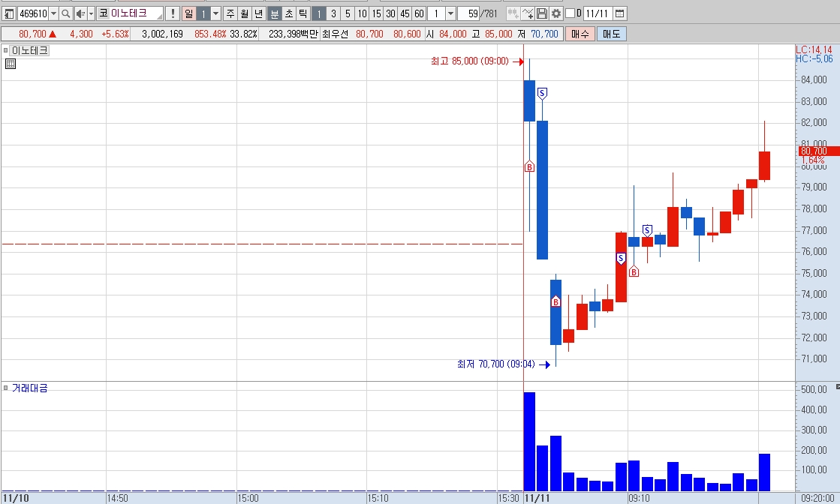Screen dimensions: 840x504
Task: Click the add indicator line icon
Action: tap(527, 13)
